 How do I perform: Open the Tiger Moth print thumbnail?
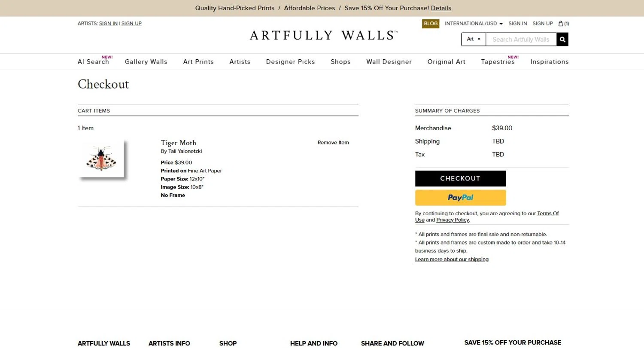coord(102,159)
